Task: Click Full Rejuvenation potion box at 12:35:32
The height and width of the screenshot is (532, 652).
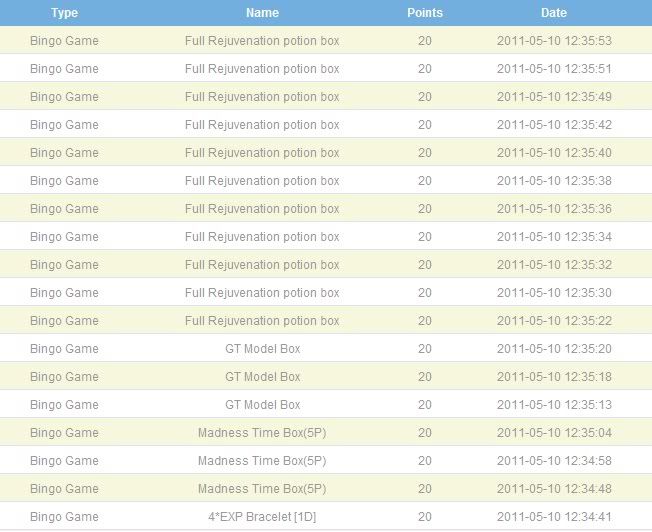Action: 262,265
